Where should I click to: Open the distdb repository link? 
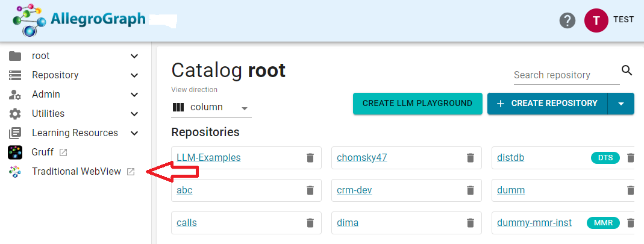(x=511, y=158)
